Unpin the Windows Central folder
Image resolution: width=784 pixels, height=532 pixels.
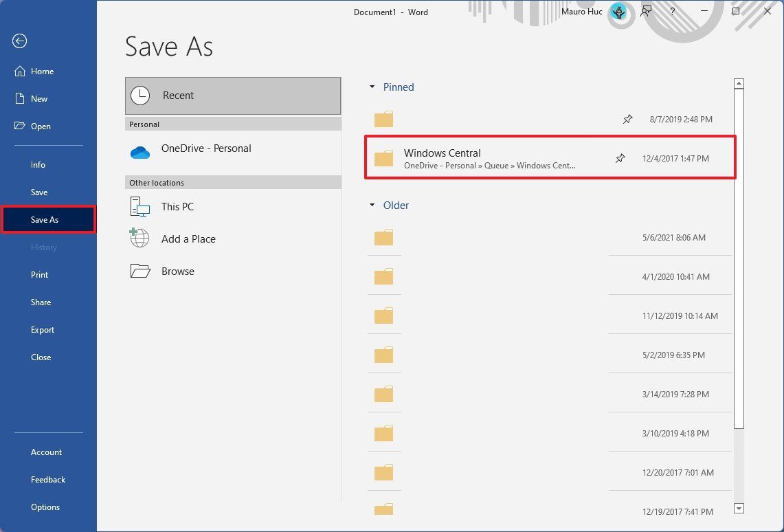[x=620, y=158]
